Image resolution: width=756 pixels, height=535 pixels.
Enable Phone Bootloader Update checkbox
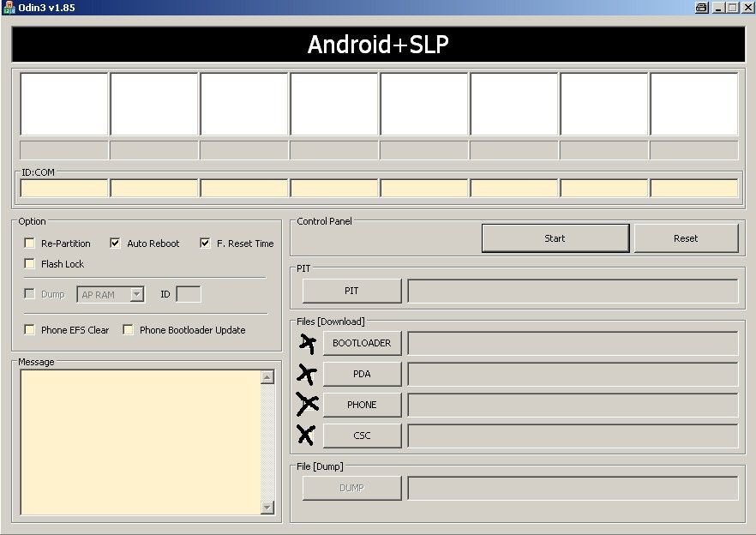[x=128, y=330]
